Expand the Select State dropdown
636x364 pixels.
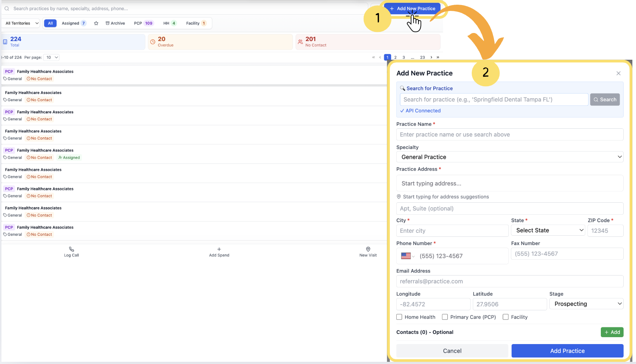point(548,230)
